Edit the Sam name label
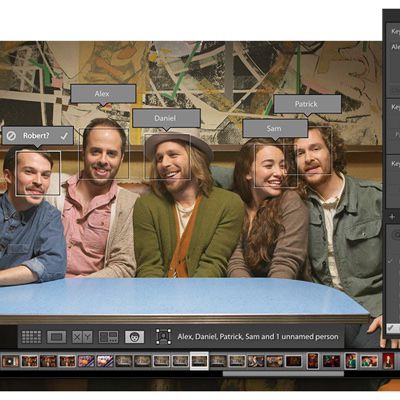This screenshot has width=400, height=400. (x=275, y=128)
